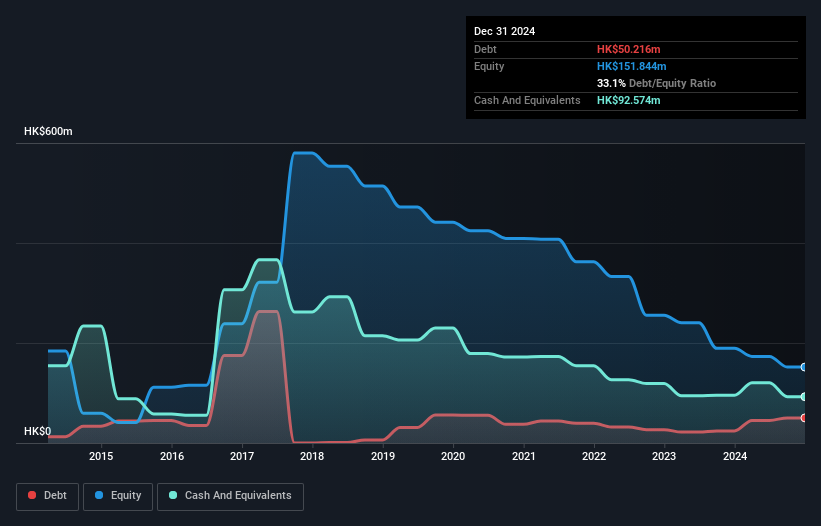
Task: Click the 2018 x-axis label
Action: click(x=312, y=456)
